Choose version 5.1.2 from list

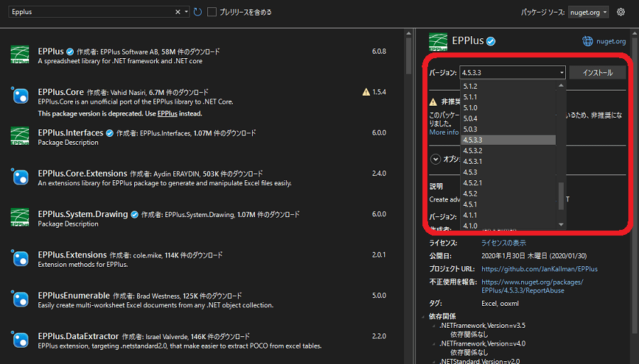508,87
